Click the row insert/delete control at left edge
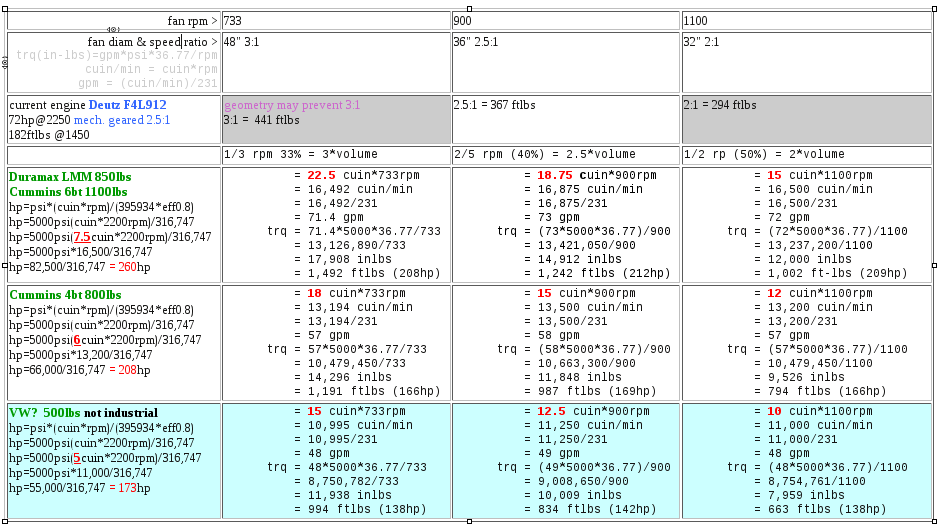This screenshot has width=942, height=530. pyautogui.click(x=5, y=62)
